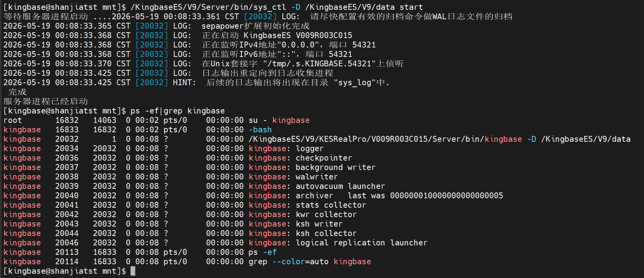Click the 'grep --color=auto kingbase' process row
This screenshot has width=644, height=278.
click(x=187, y=262)
